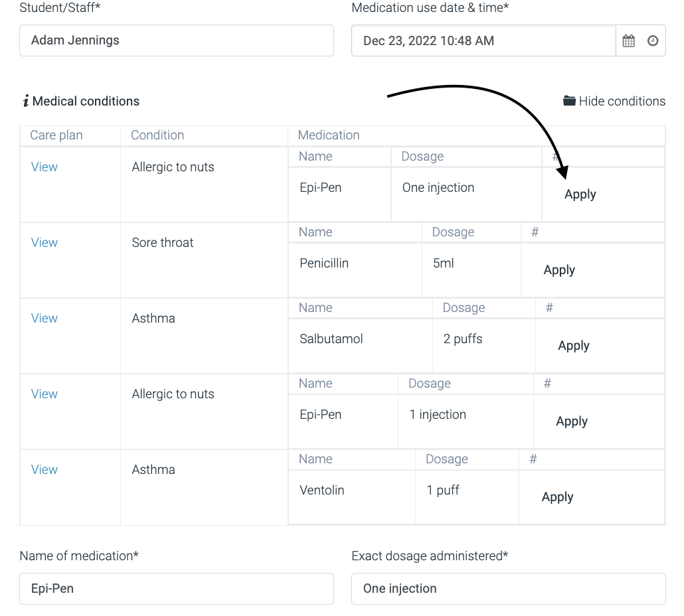Apply Penicillin 5ml medication

pyautogui.click(x=559, y=270)
